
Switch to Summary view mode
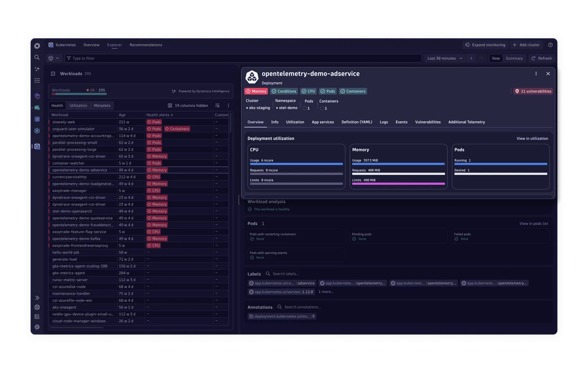(514, 58)
